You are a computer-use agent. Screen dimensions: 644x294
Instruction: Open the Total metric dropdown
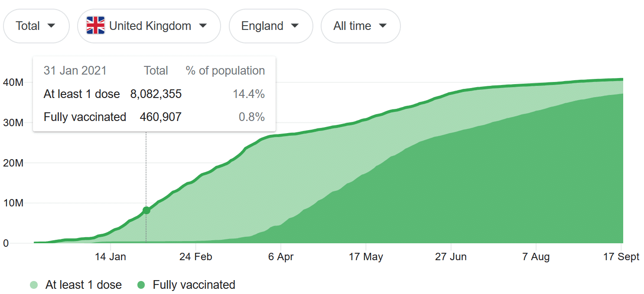[x=36, y=26]
